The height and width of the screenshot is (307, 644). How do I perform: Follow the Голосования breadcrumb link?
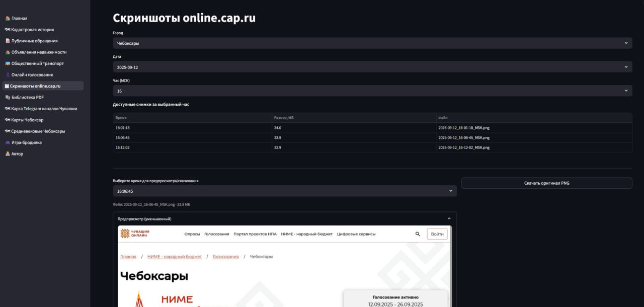pyautogui.click(x=225, y=256)
